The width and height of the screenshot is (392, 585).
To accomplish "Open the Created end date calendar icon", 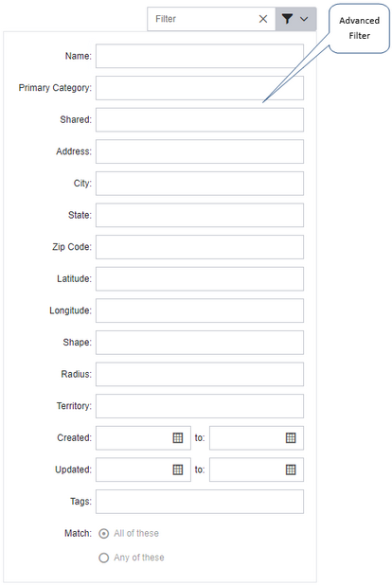I will tap(291, 437).
